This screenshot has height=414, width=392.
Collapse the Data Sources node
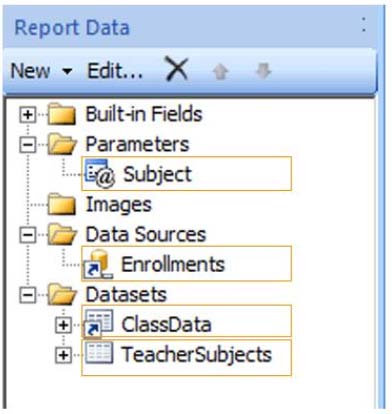[28, 235]
